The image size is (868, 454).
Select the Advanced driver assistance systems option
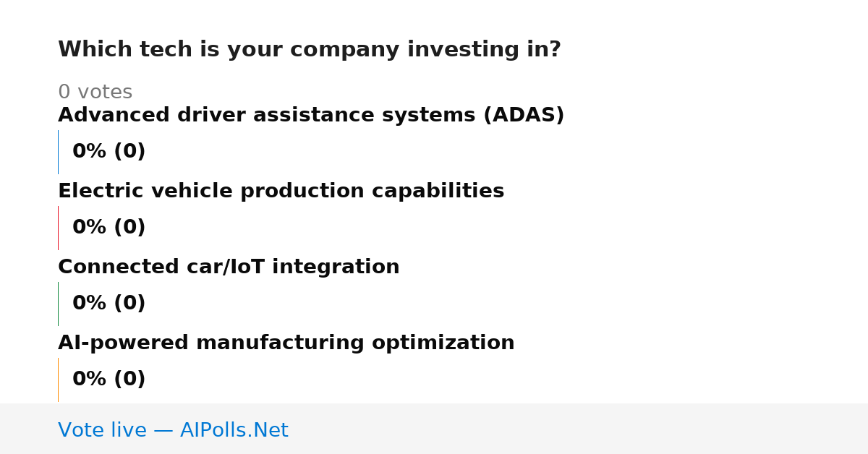click(x=311, y=116)
